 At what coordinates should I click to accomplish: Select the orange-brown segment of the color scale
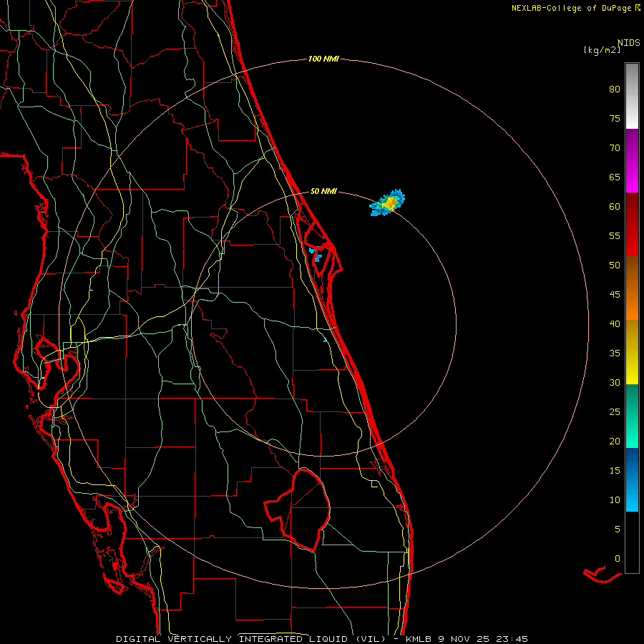[632, 288]
